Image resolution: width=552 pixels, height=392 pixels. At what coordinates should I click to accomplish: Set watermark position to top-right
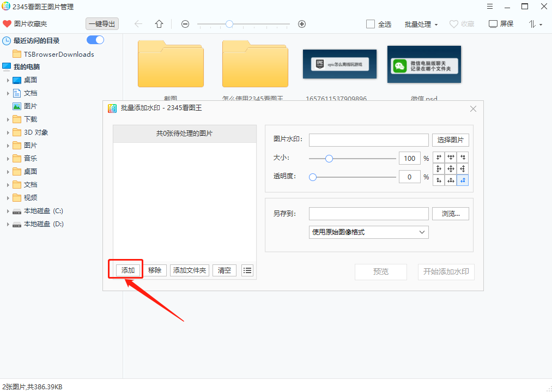(463, 158)
